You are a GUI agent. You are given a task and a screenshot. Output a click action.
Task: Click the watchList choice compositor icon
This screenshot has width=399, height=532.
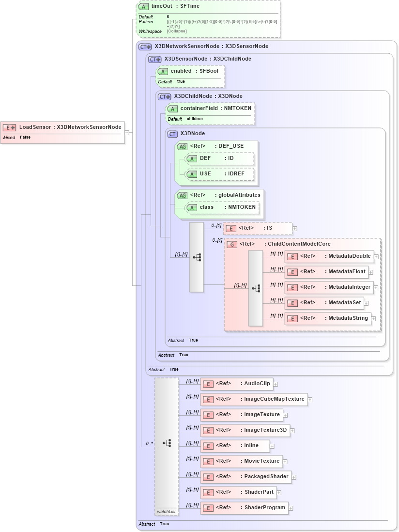coord(167,443)
